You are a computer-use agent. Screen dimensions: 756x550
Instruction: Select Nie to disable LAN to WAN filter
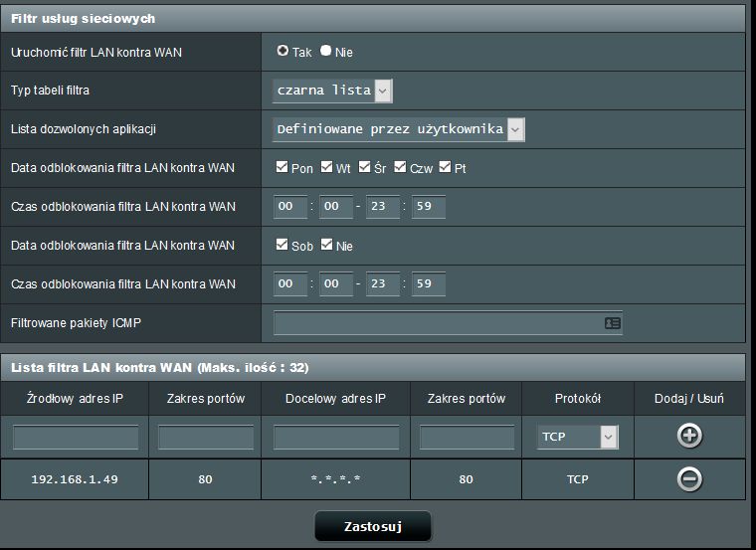[326, 51]
